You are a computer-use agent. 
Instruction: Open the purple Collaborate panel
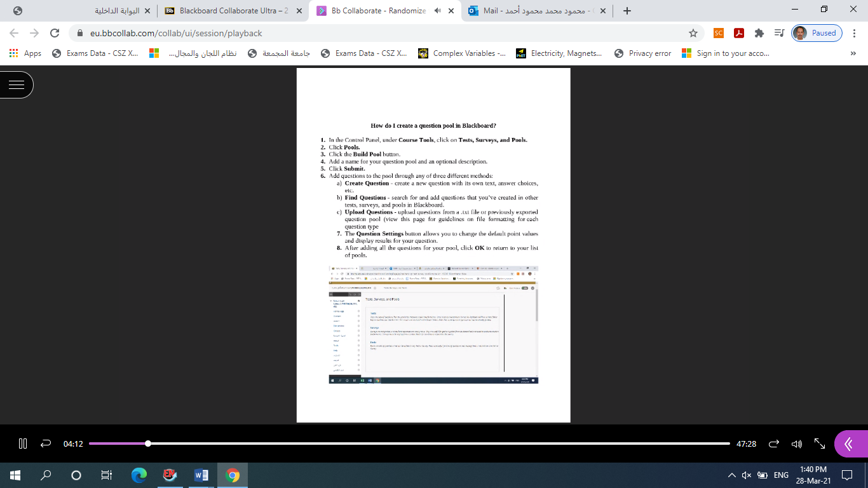pyautogui.click(x=851, y=444)
